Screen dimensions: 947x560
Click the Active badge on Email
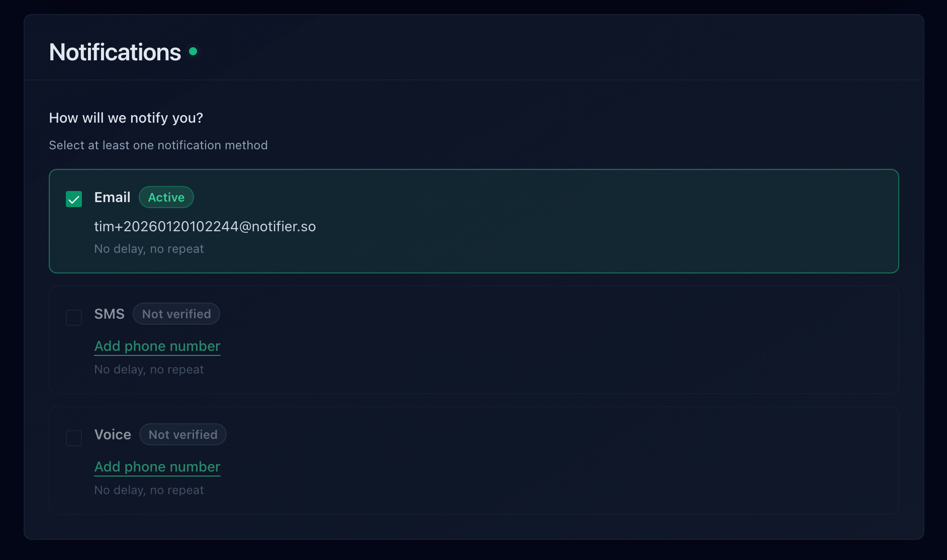166,197
